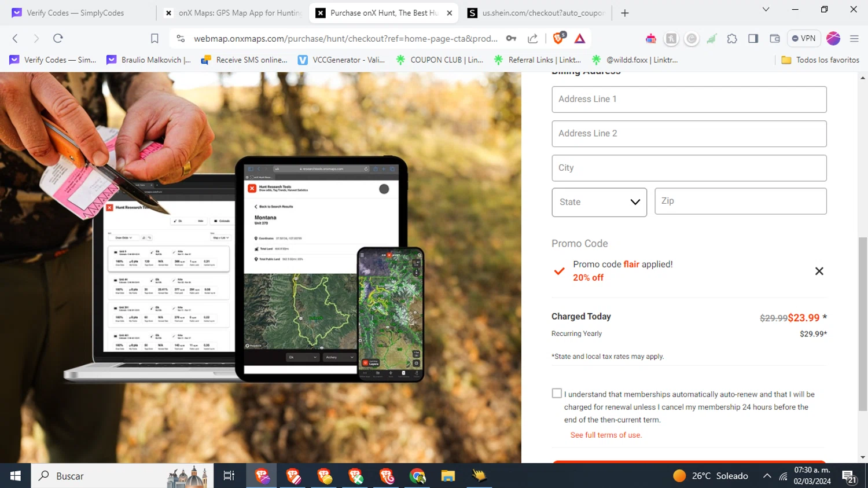Open the VCCGenerator bookmark
This screenshot has height=488, width=868.
341,60
